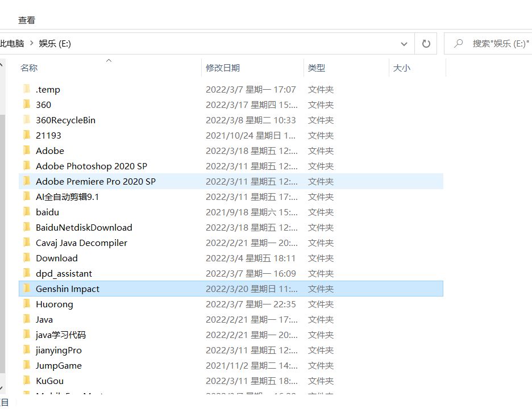Click the Genshin Impact folder icon
532x409 pixels.
(27, 288)
